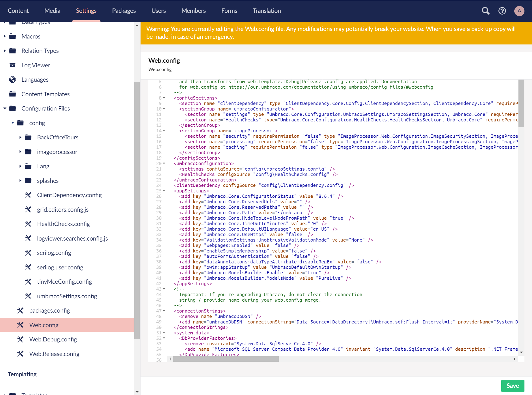
Task: Fold the connectionStrings block at line 47
Action: tap(164, 311)
